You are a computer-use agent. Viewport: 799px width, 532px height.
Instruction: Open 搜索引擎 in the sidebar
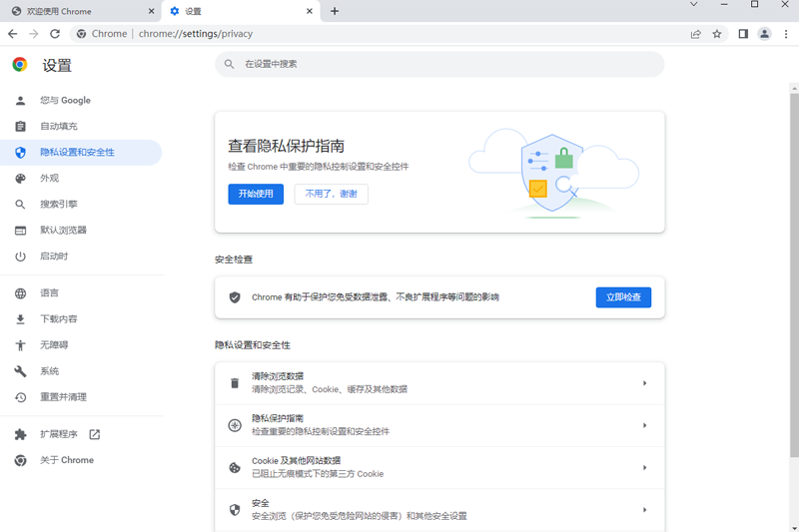pyautogui.click(x=58, y=205)
